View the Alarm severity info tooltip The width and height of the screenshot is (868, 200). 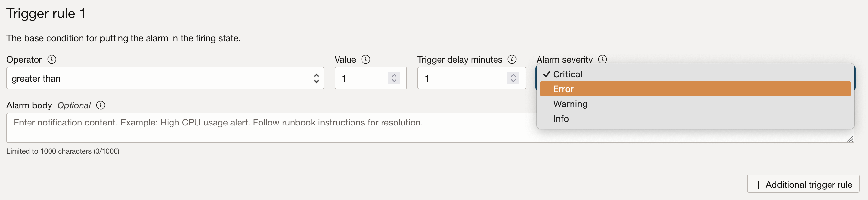604,59
